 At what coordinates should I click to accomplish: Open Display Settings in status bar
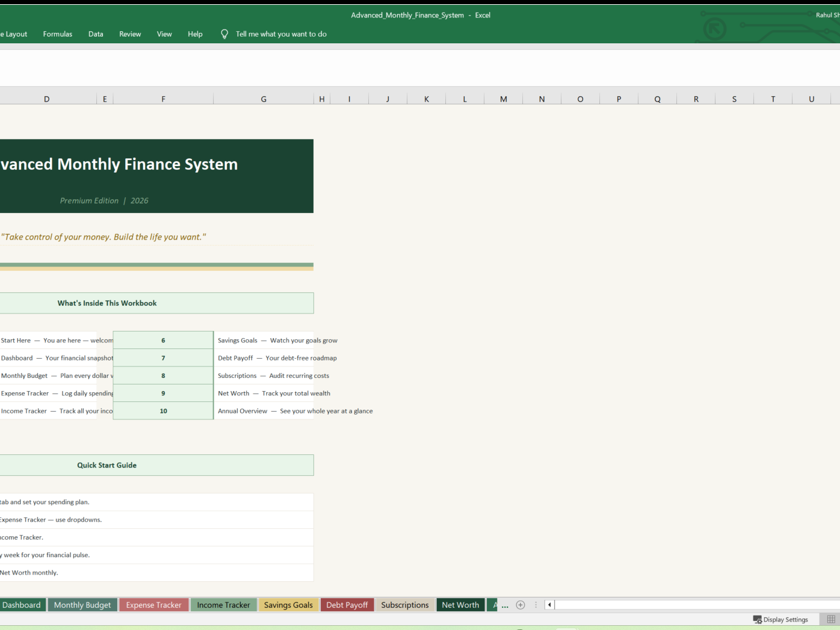780,619
